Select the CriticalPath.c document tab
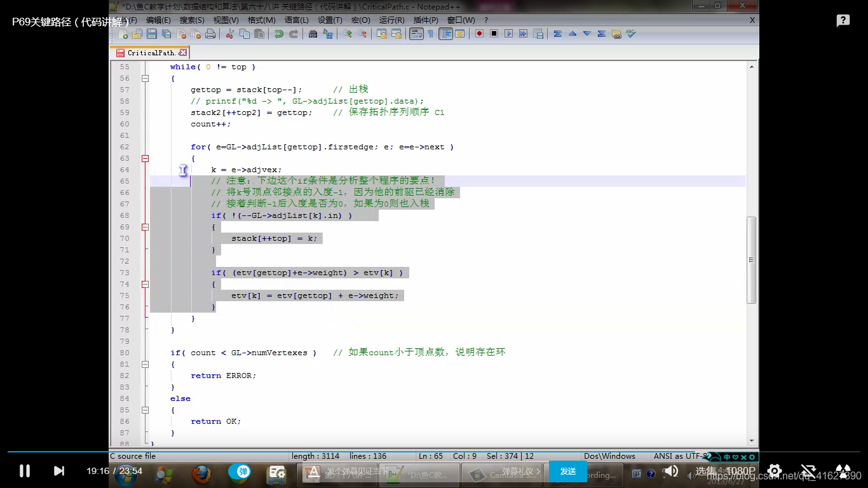The image size is (868, 488). [x=151, y=53]
